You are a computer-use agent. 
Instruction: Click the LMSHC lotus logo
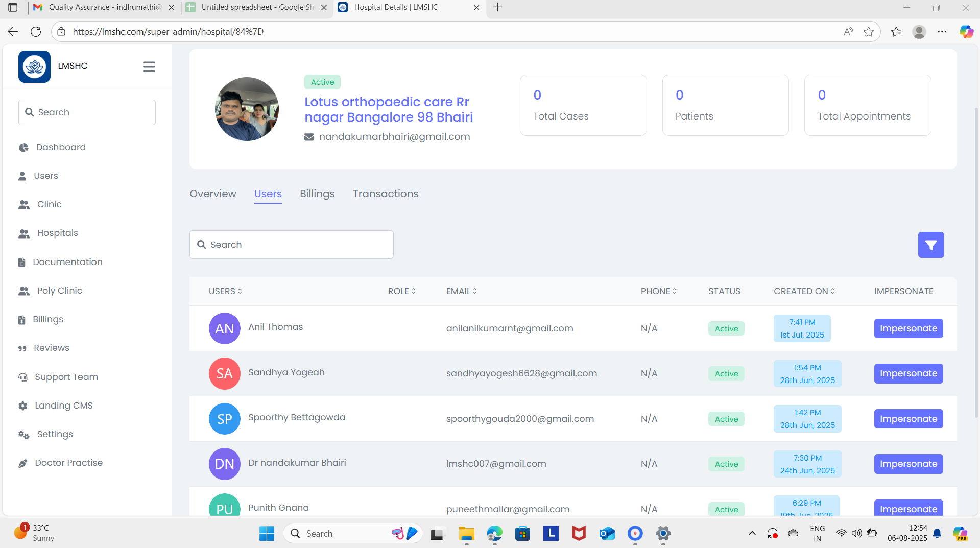click(34, 66)
